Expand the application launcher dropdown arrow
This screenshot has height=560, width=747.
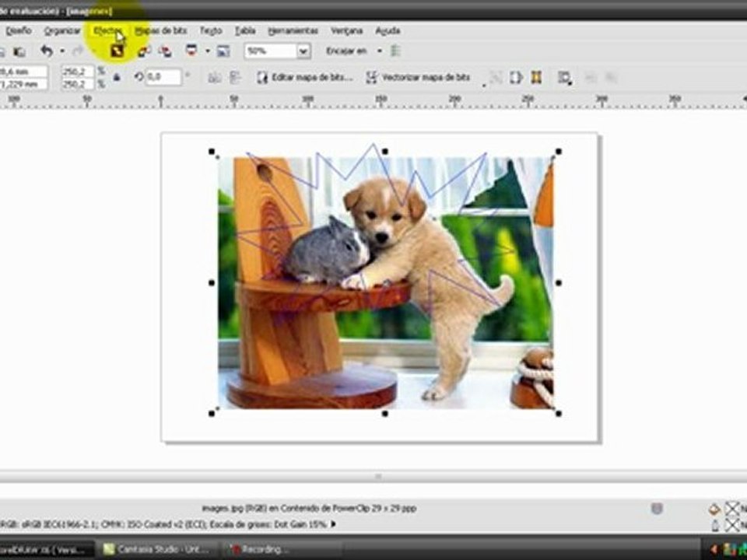208,51
